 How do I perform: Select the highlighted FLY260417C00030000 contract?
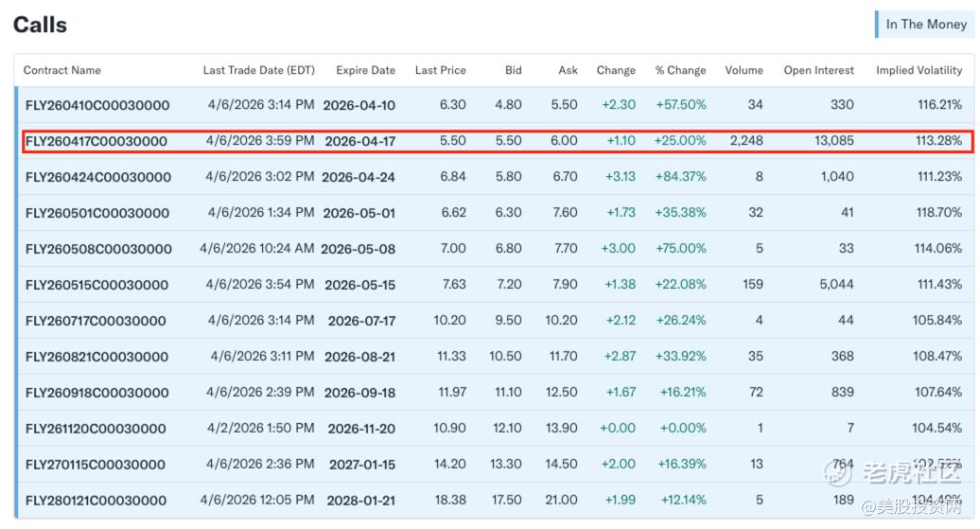pos(96,141)
